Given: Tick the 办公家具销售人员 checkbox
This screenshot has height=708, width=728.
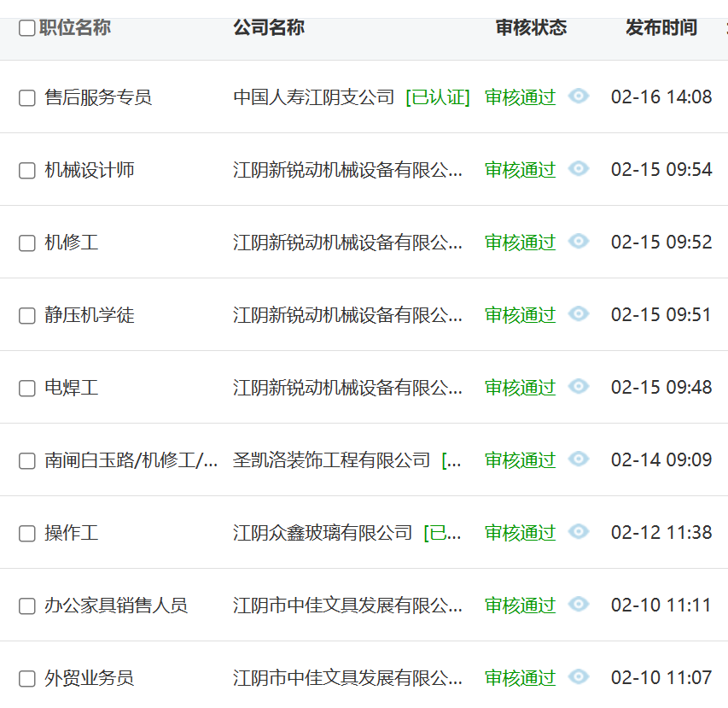Looking at the screenshot, I should (x=27, y=606).
